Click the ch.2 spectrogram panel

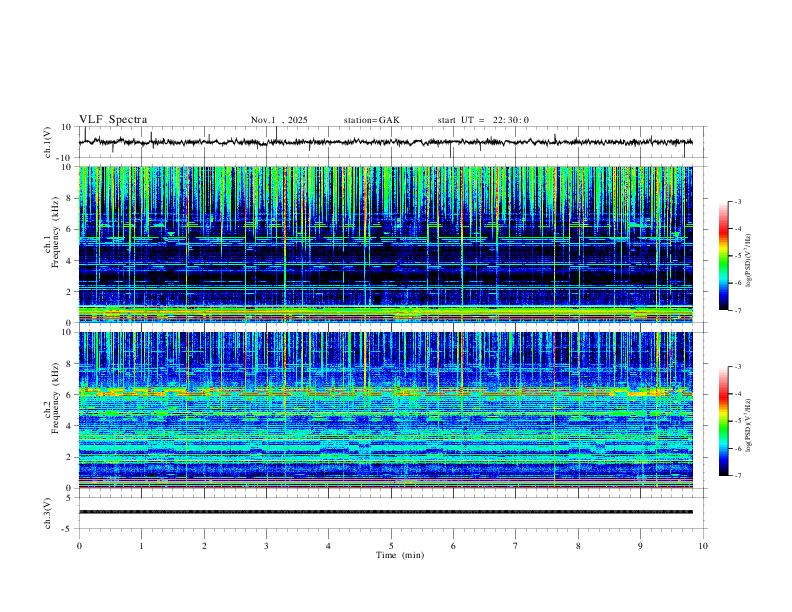tap(386, 410)
